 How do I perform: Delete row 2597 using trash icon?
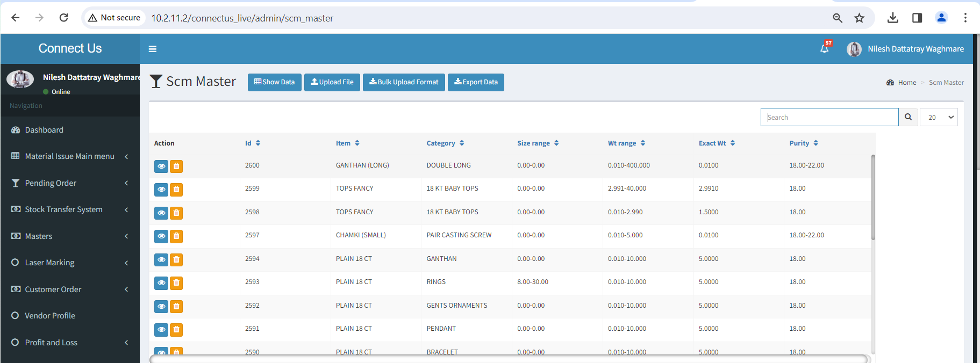(x=176, y=236)
